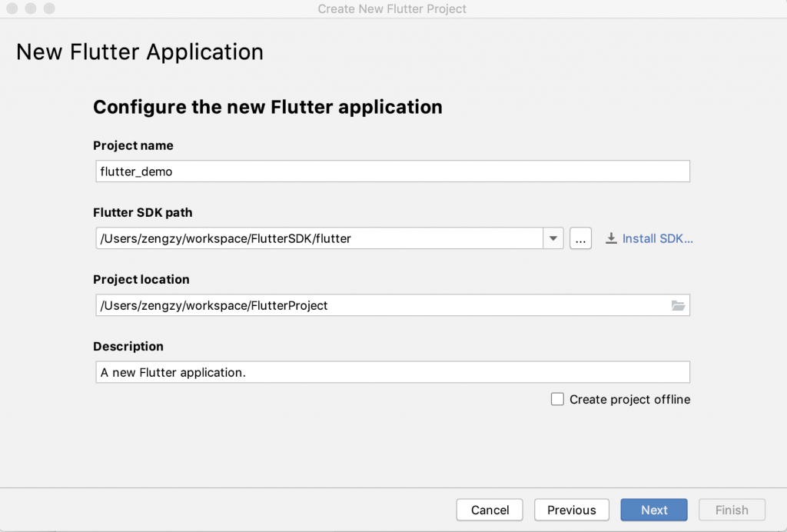787x532 pixels.
Task: Go back with the Previous button
Action: 571,510
